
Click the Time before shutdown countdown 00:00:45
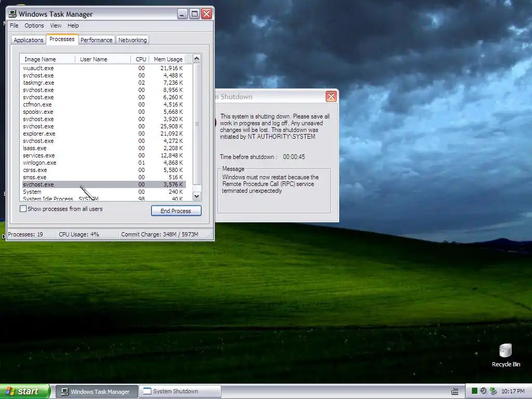coord(294,157)
